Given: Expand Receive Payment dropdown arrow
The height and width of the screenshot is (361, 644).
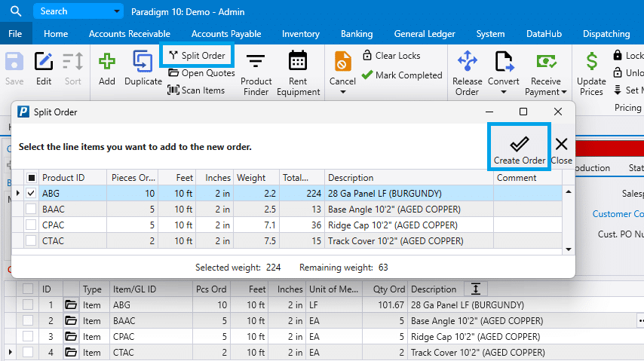Looking at the screenshot, I should pos(564,92).
